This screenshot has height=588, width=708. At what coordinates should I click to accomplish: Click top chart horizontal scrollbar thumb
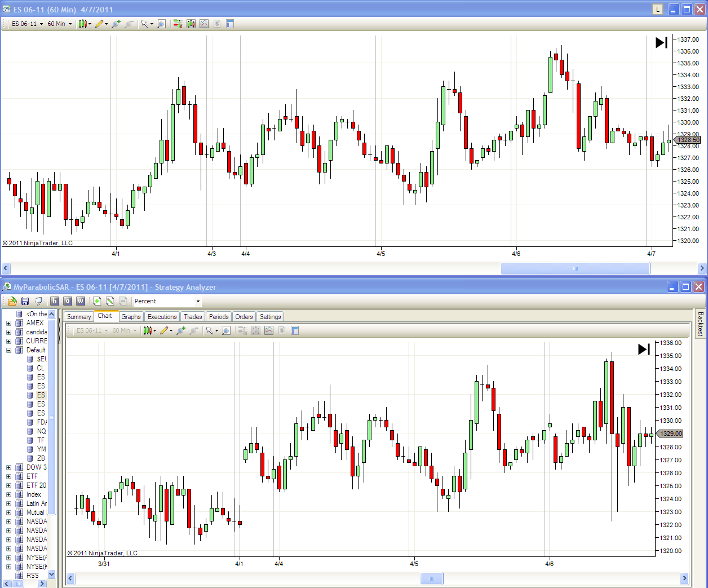click(576, 268)
